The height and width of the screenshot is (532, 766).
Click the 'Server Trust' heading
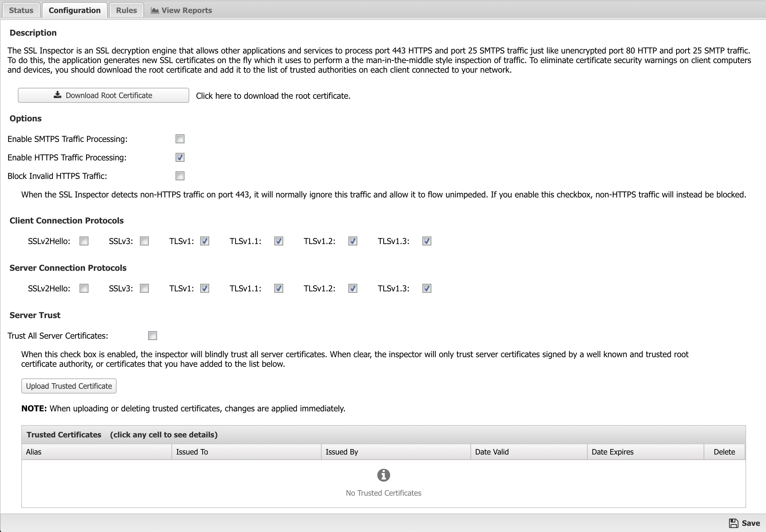click(x=35, y=315)
